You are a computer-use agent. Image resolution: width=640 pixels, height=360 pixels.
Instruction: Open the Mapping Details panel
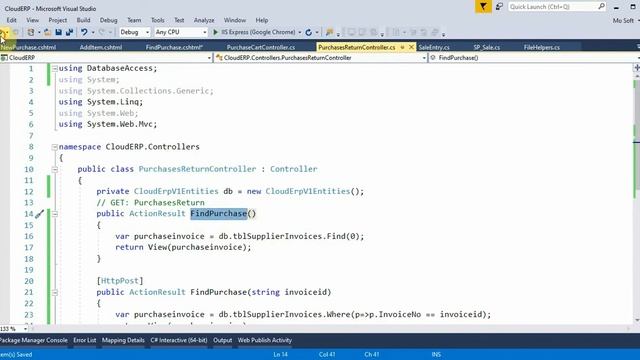coord(123,340)
